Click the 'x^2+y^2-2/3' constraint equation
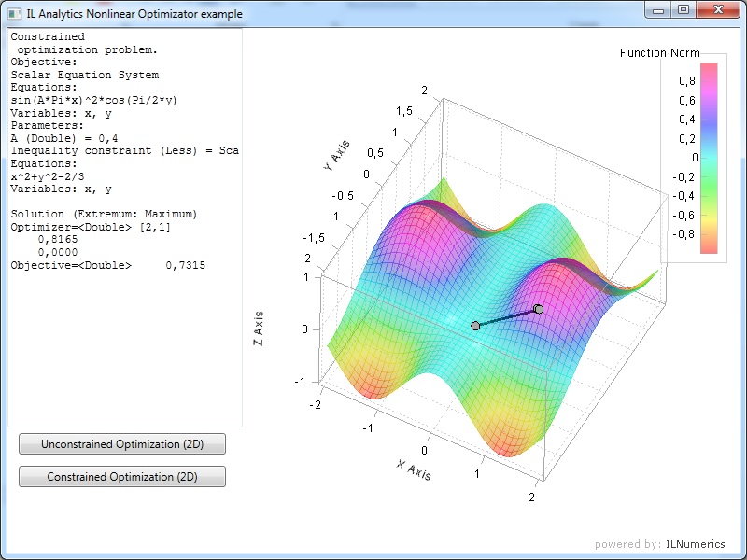 [48, 176]
